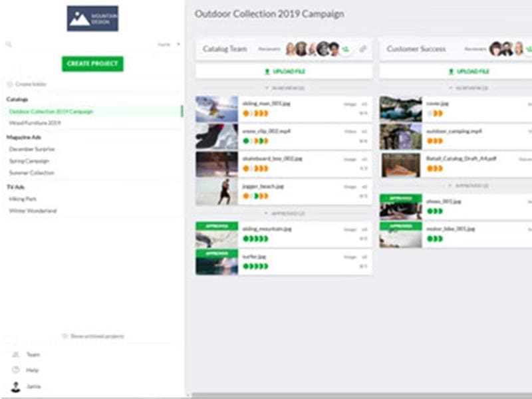The width and height of the screenshot is (532, 399).
Task: Click green status dot of snow clip mp4
Action: click(x=246, y=141)
